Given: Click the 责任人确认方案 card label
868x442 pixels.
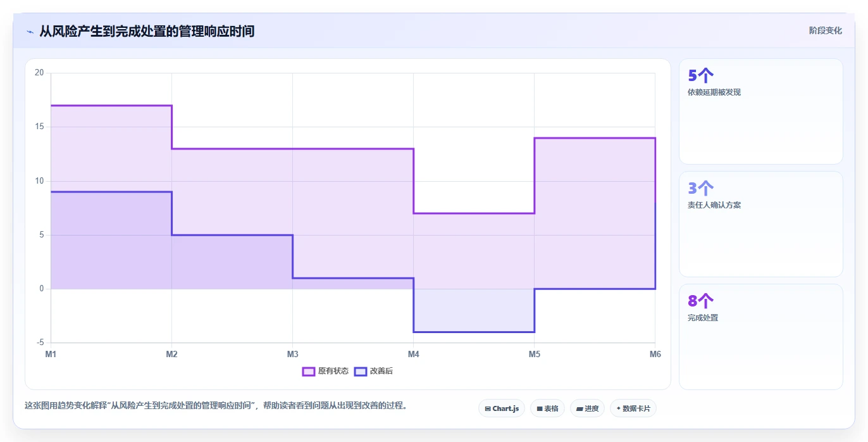Looking at the screenshot, I should (x=714, y=205).
